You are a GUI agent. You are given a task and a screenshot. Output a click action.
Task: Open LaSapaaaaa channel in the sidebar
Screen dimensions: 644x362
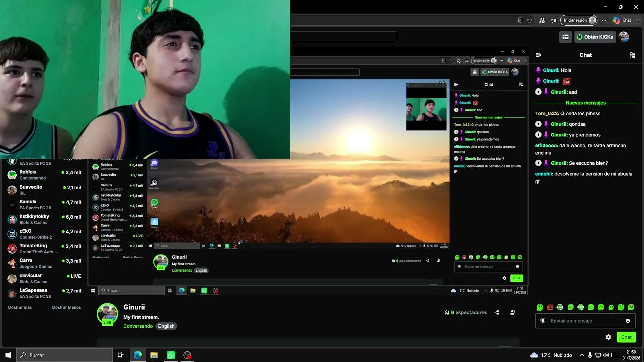(44, 293)
